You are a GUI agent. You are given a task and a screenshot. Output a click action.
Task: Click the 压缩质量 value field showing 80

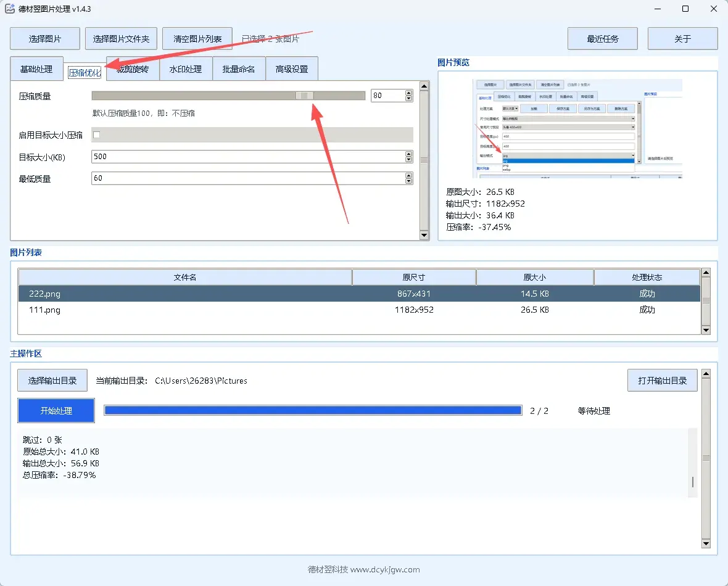tap(388, 96)
